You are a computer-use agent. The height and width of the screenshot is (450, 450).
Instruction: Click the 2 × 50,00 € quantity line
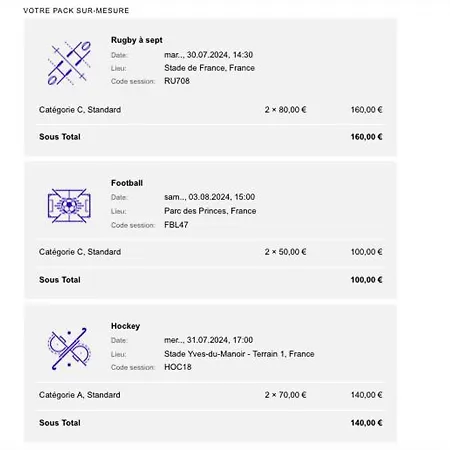[x=285, y=252]
